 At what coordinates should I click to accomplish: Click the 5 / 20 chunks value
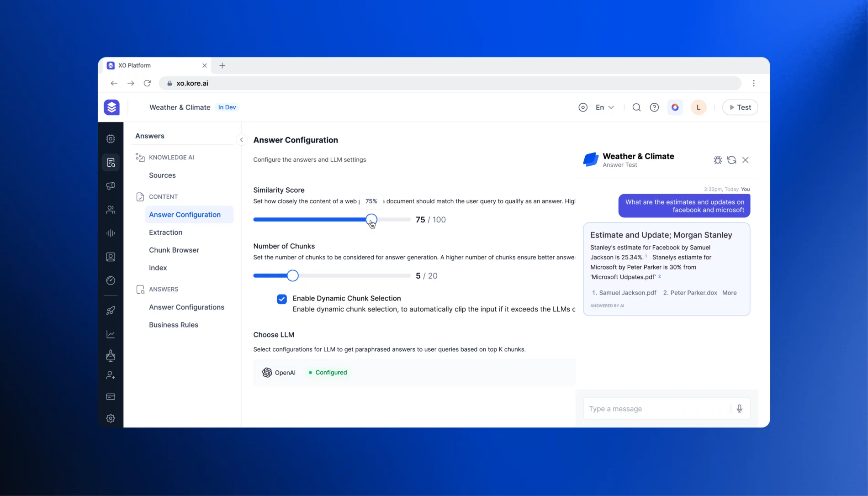[x=427, y=276]
